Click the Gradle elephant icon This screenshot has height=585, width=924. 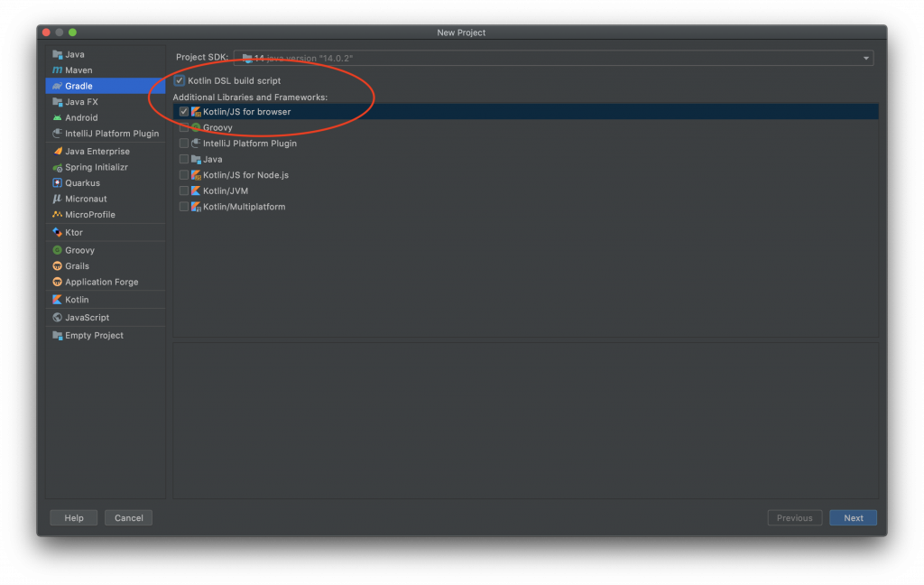pos(57,86)
